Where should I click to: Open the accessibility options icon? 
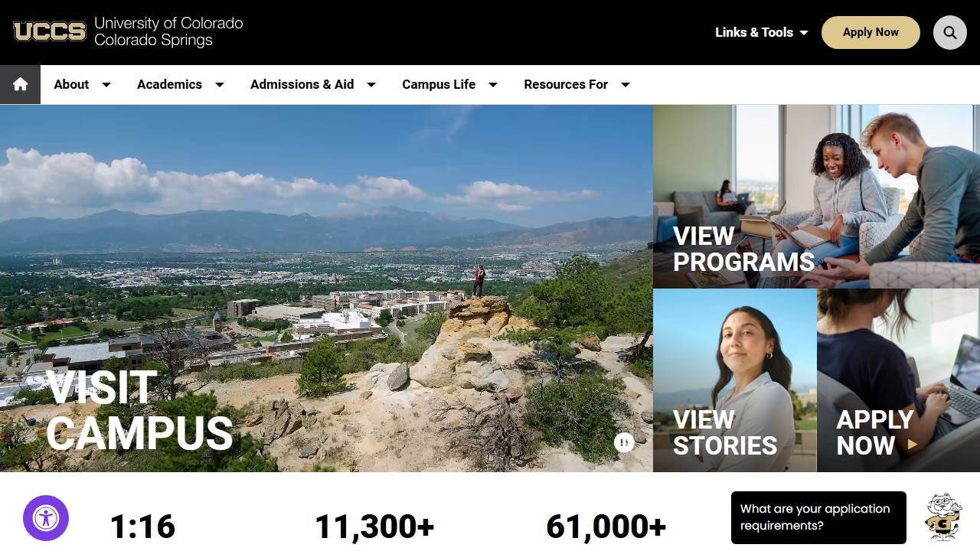point(46,518)
